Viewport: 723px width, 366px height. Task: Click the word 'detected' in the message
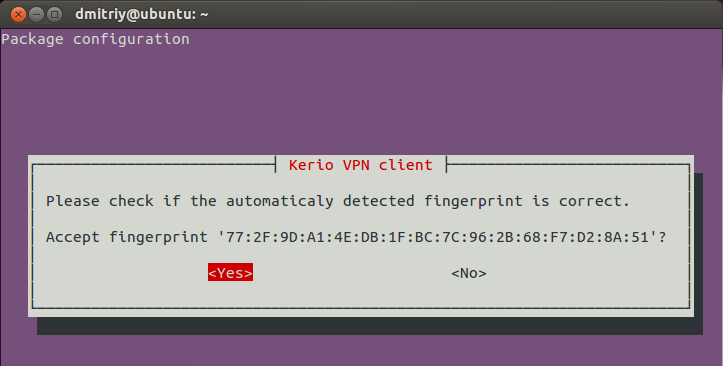tap(379, 201)
